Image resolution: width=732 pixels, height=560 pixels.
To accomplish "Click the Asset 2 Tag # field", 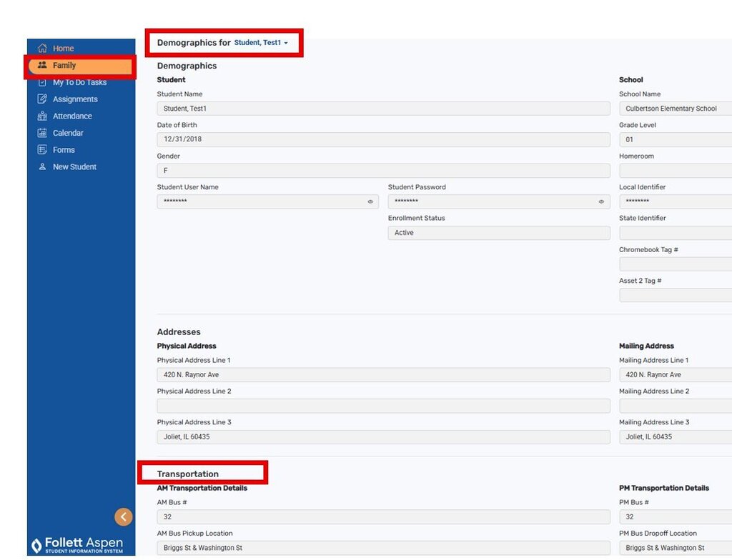I will coord(676,295).
